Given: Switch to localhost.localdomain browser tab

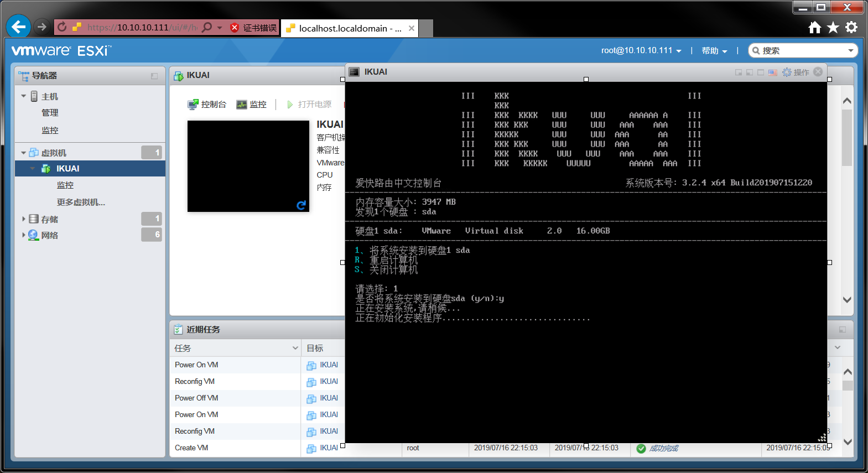Looking at the screenshot, I should pyautogui.click(x=349, y=28).
